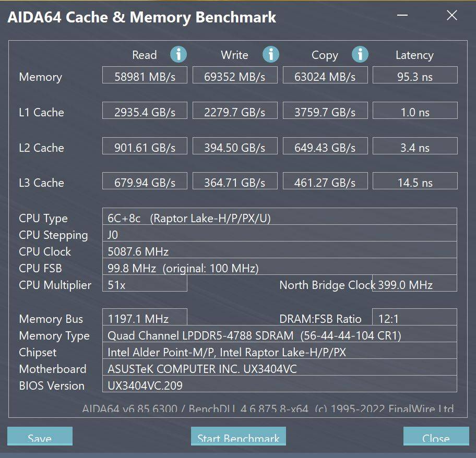Click the Save button
The width and height of the screenshot is (476, 458).
click(40, 437)
